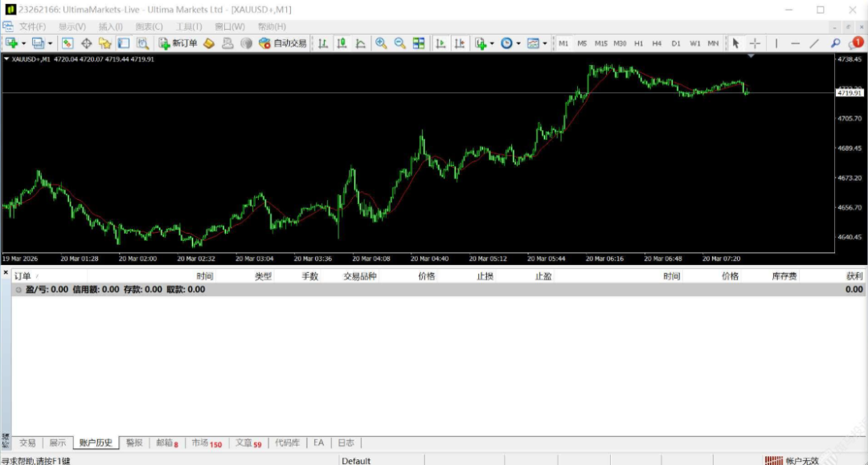Zoom in on the chart
This screenshot has height=465, width=868.
381,43
